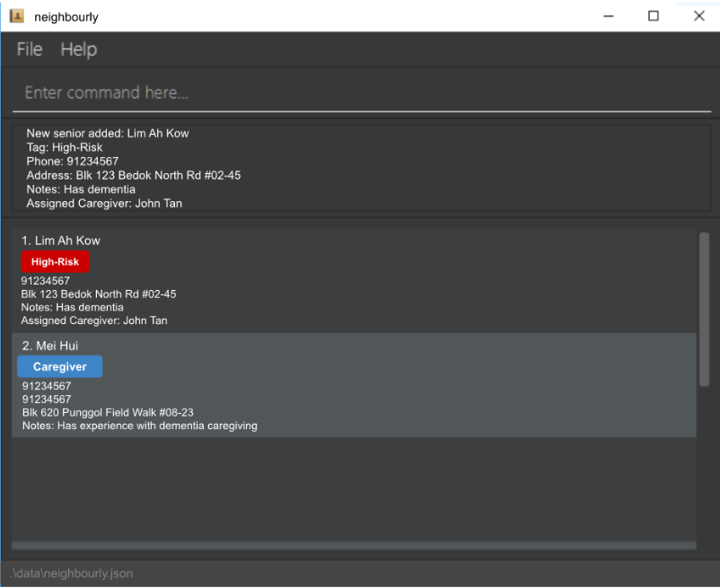720x588 pixels.
Task: Open the File menu
Action: pos(30,49)
